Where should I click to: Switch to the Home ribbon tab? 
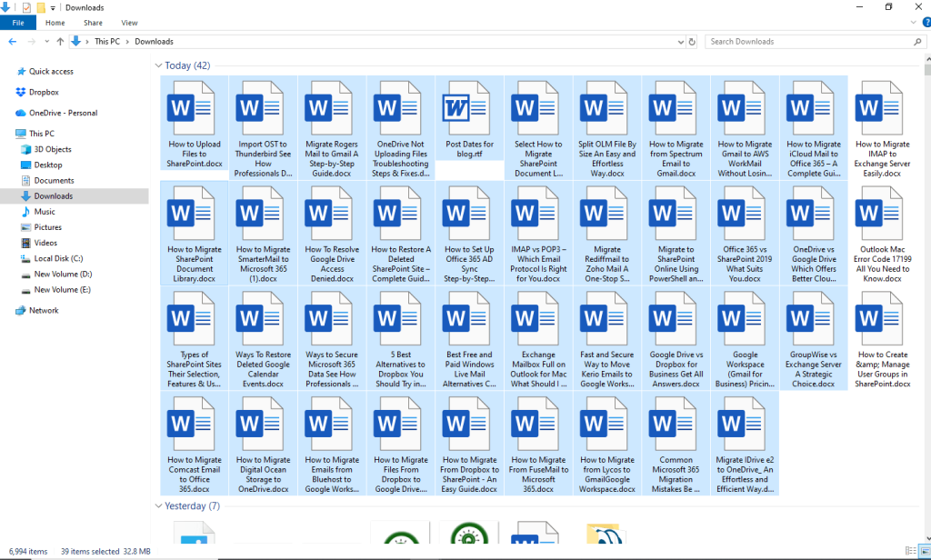(x=55, y=23)
